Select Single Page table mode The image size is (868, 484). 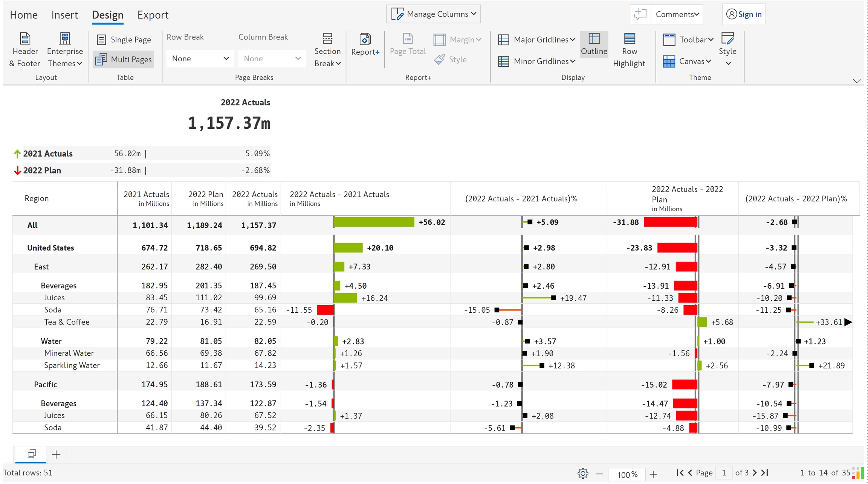[124, 40]
